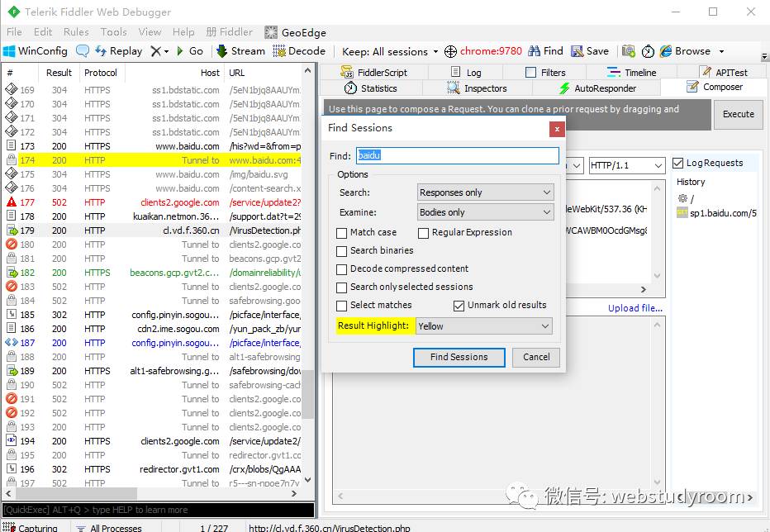This screenshot has width=770, height=532.
Task: Click the lock icon of session 174
Action: pos(12,159)
